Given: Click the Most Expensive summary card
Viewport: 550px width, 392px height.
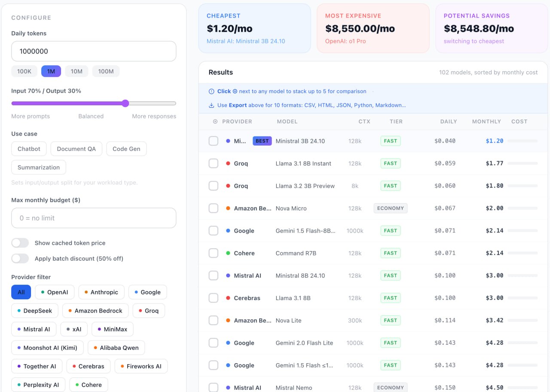Looking at the screenshot, I should [x=373, y=28].
